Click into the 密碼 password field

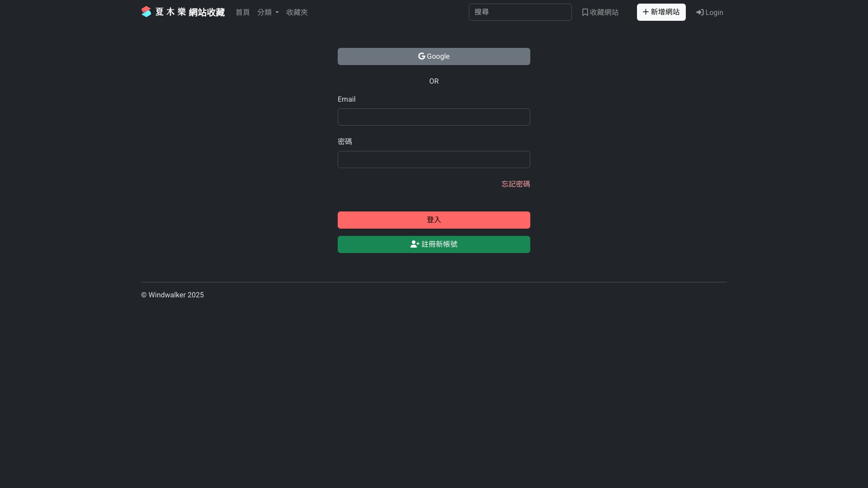point(434,160)
